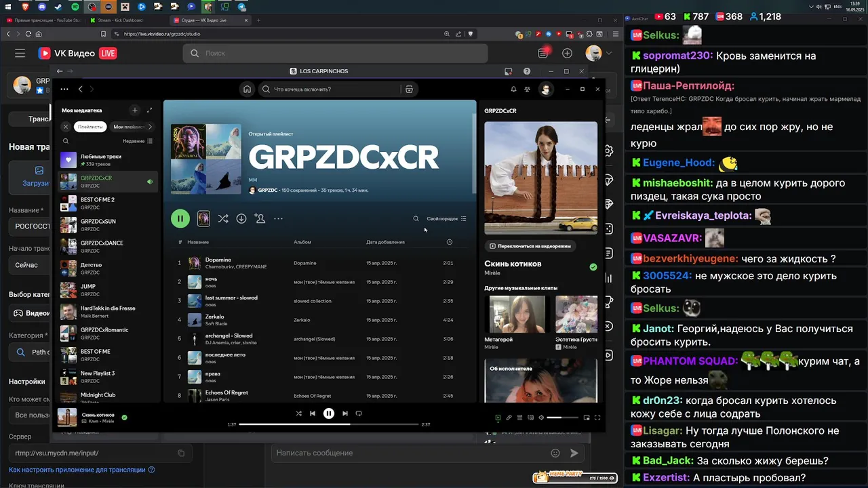Open HardTekk in die Fresse playlist
Viewport: 868px width, 488px height.
click(108, 312)
